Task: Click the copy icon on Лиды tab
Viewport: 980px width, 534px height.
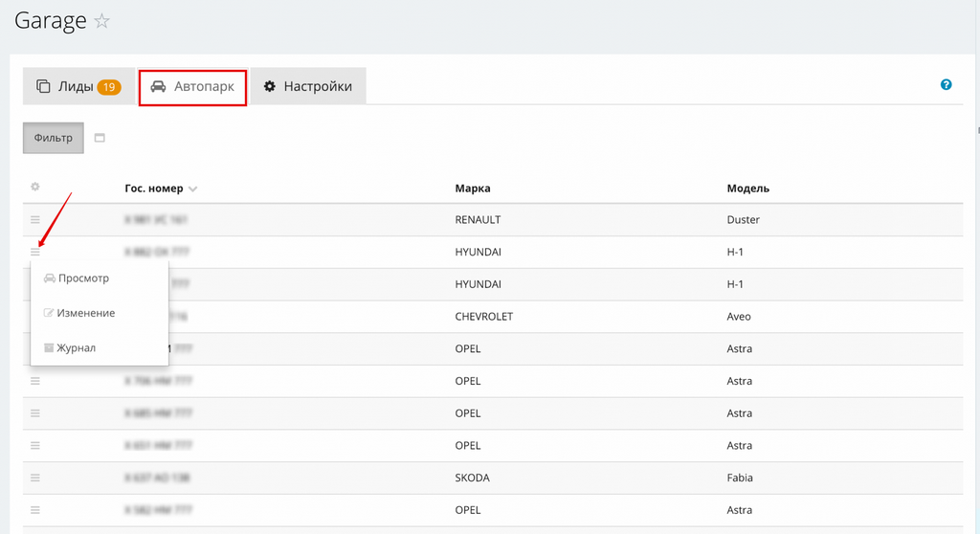Action: [x=43, y=86]
